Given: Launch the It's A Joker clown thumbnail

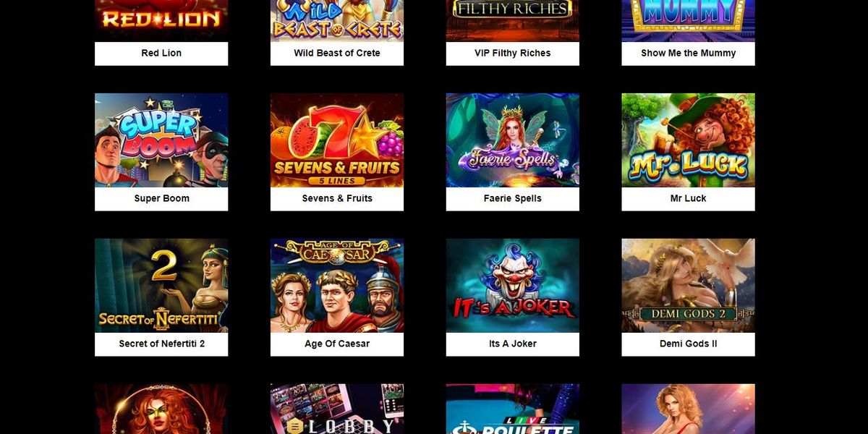Looking at the screenshot, I should coord(513,286).
